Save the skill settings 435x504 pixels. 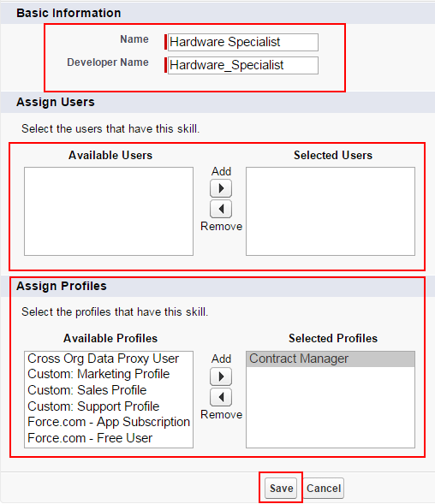[281, 489]
